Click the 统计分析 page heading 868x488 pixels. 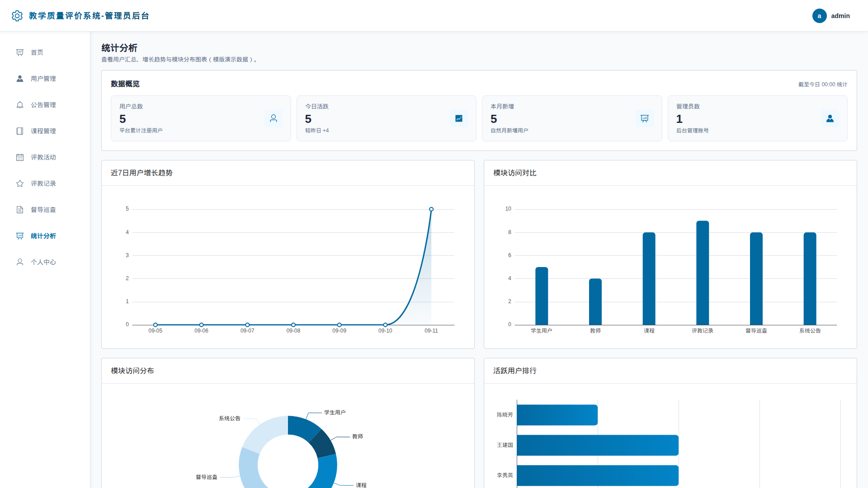pos(119,48)
